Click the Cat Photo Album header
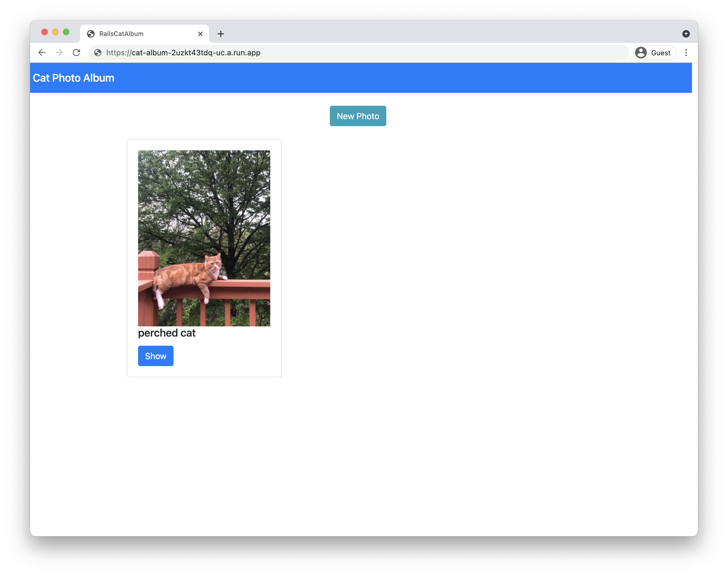The width and height of the screenshot is (728, 576). point(73,77)
